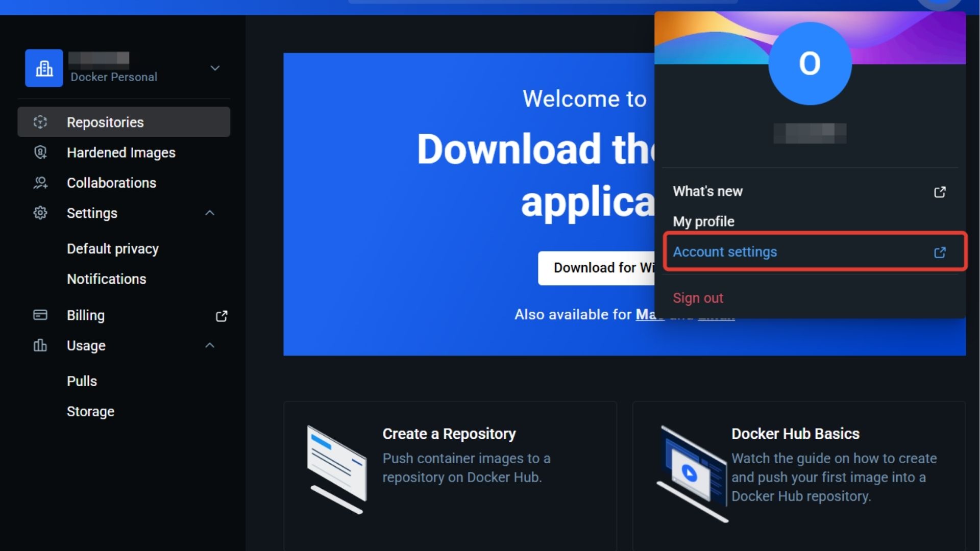The height and width of the screenshot is (551, 980).
Task: Click the Billing card icon
Action: 40,315
